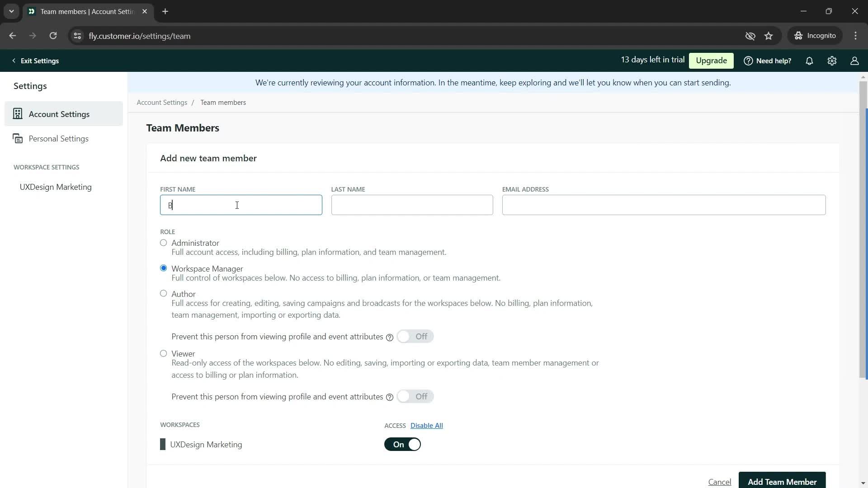This screenshot has width=868, height=488.
Task: Click Account Settings breadcrumb link
Action: [x=162, y=103]
